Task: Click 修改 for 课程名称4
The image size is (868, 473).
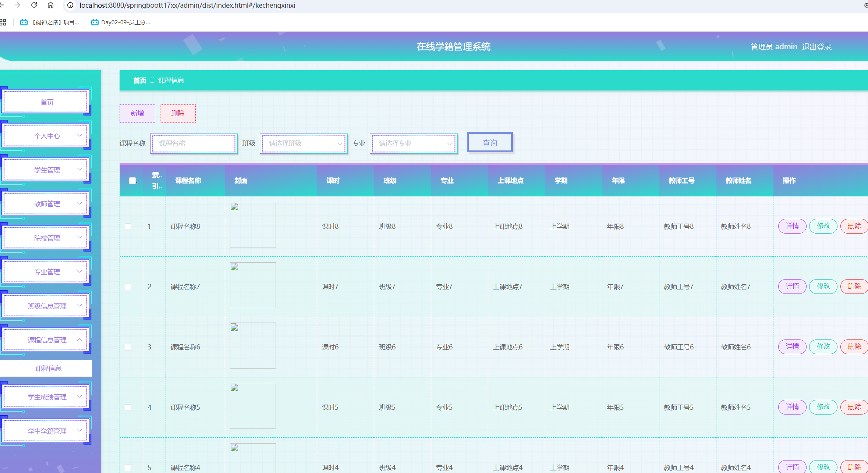Action: [x=823, y=467]
